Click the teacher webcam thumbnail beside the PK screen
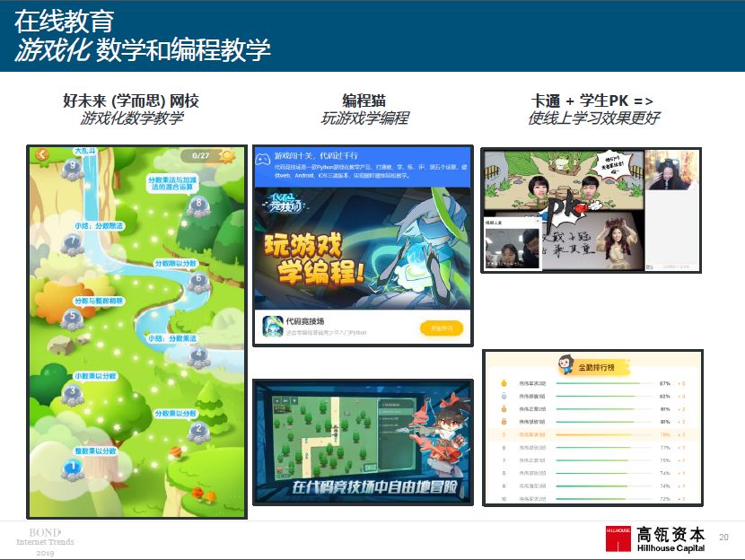 tap(671, 171)
